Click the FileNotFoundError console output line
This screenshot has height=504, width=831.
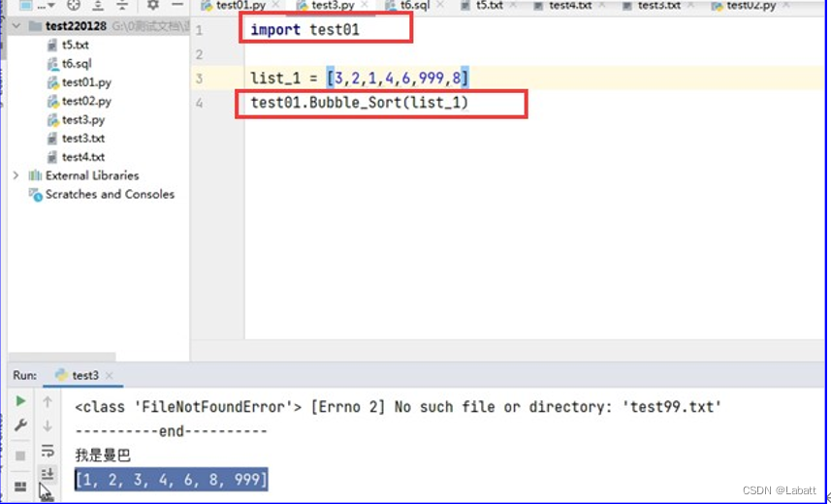(x=398, y=407)
